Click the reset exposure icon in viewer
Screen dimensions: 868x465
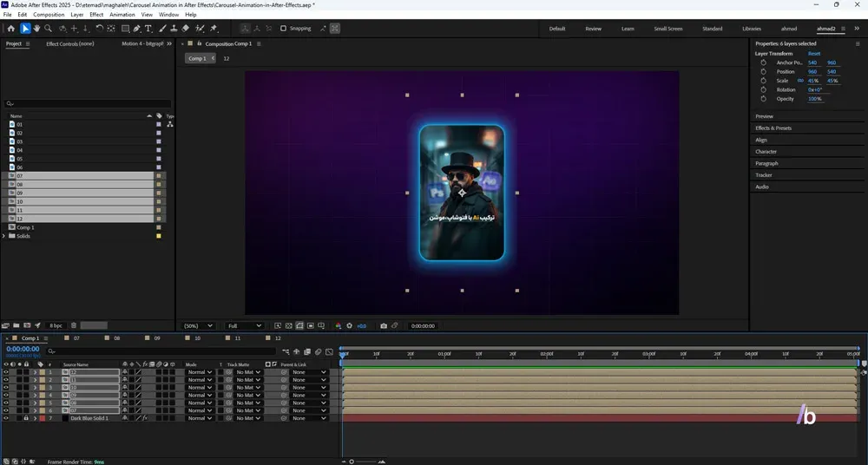(x=349, y=326)
